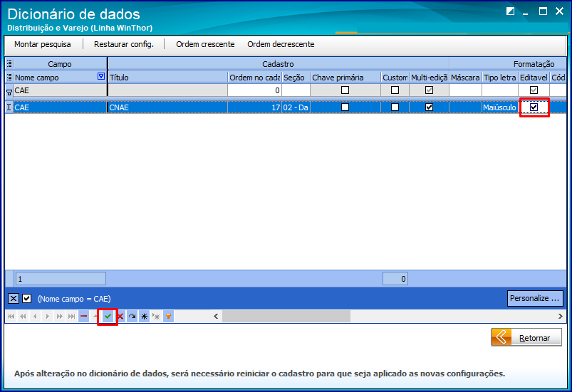
Task: Open Personalize filter button
Action: pos(535,298)
